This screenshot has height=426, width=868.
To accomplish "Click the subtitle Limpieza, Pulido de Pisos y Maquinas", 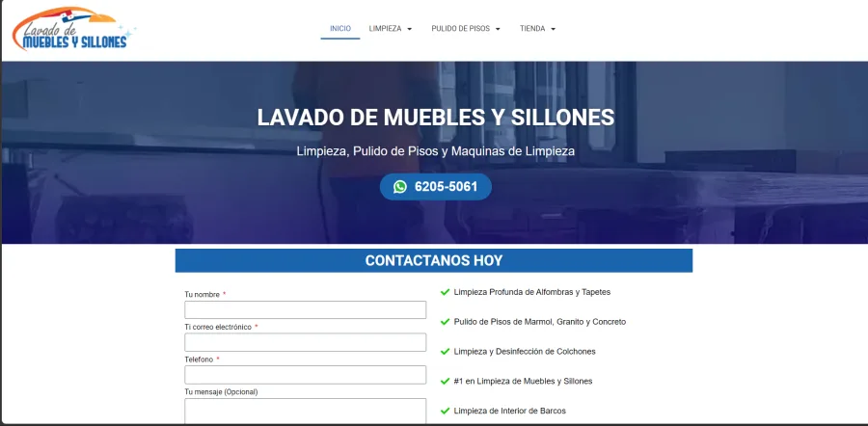I will coord(436,151).
